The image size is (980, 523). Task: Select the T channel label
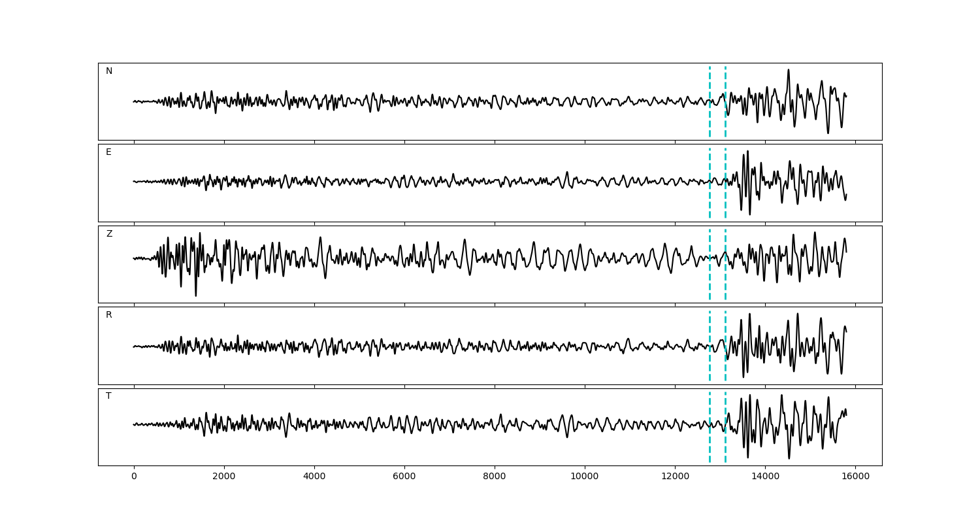108,396
